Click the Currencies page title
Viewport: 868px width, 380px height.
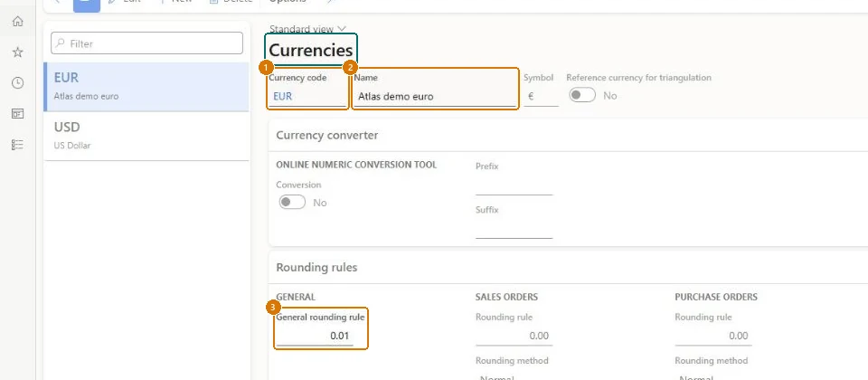point(310,51)
